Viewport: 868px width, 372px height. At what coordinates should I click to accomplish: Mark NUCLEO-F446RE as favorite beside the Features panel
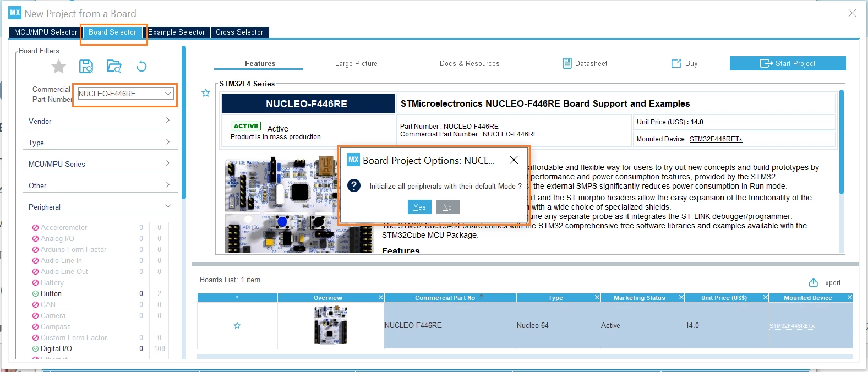(x=206, y=93)
